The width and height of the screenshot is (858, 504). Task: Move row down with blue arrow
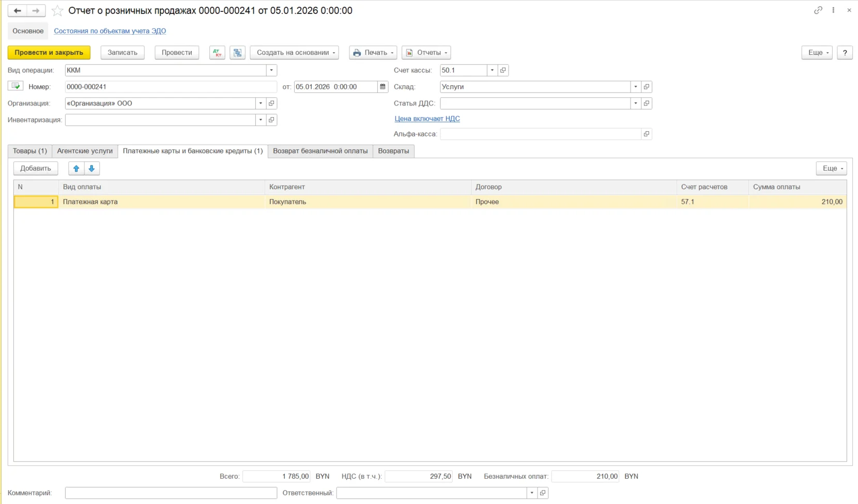[91, 169]
